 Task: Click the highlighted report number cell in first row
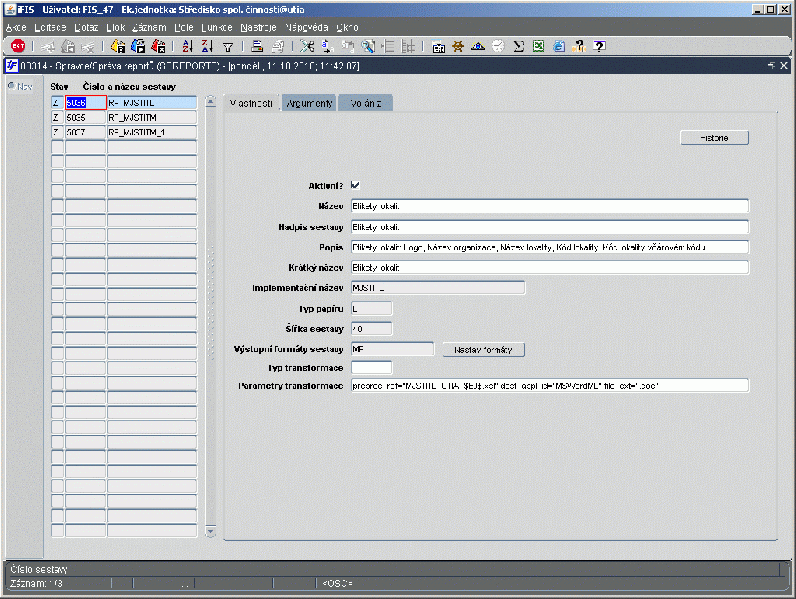tap(85, 103)
